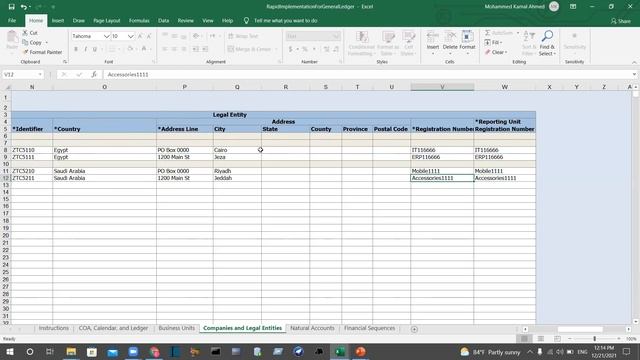This screenshot has width=640, height=360.
Task: Click the Insert Function fx icon
Action: 94,74
